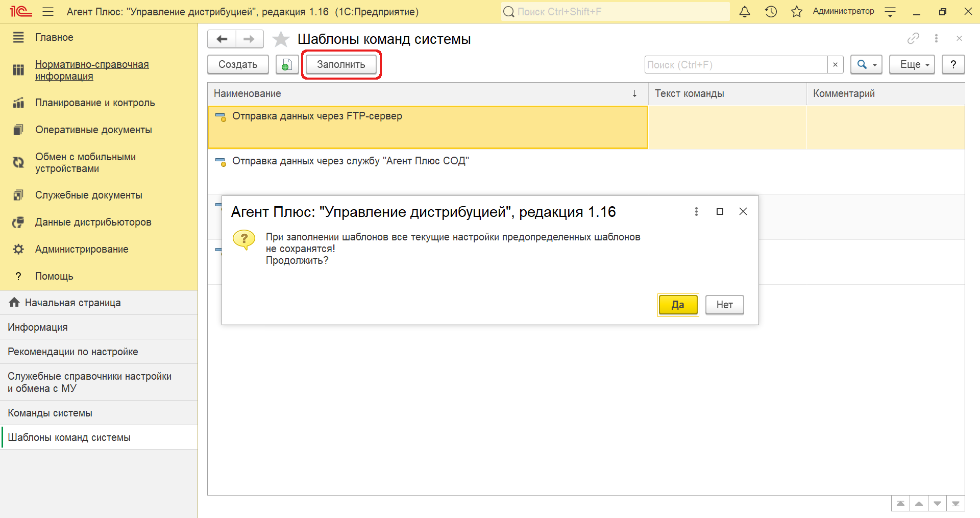Screen dimensions: 980x518
Task: Confirm dialog with Да button
Action: 678,305
